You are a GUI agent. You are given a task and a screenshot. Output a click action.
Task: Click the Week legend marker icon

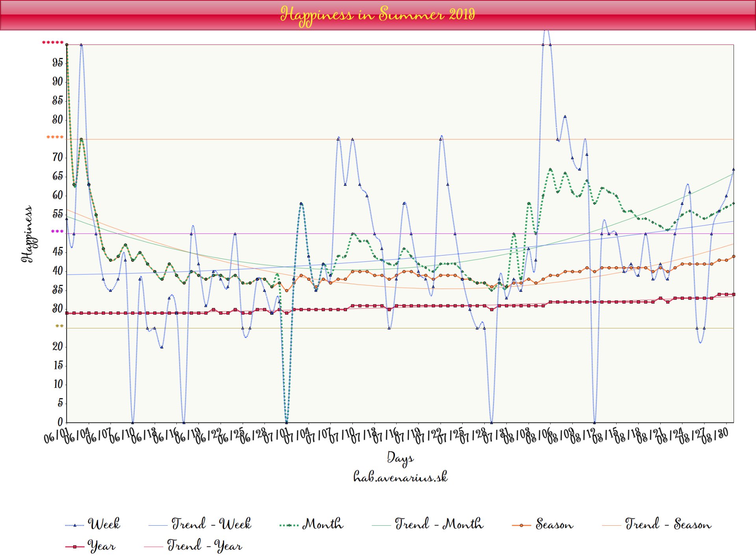click(74, 525)
